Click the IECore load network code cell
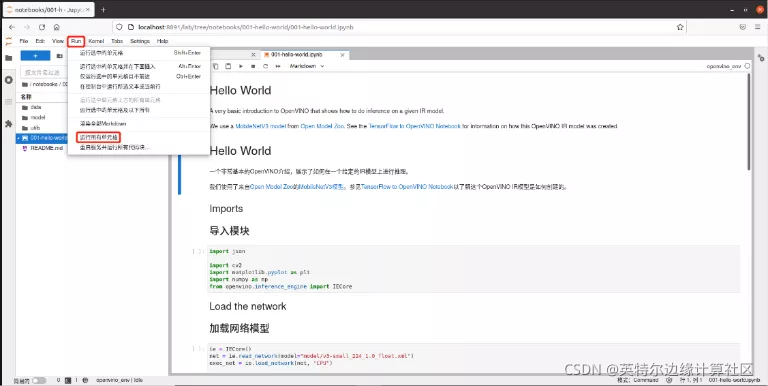Screen dimensions: 768x386 click(x=473, y=356)
